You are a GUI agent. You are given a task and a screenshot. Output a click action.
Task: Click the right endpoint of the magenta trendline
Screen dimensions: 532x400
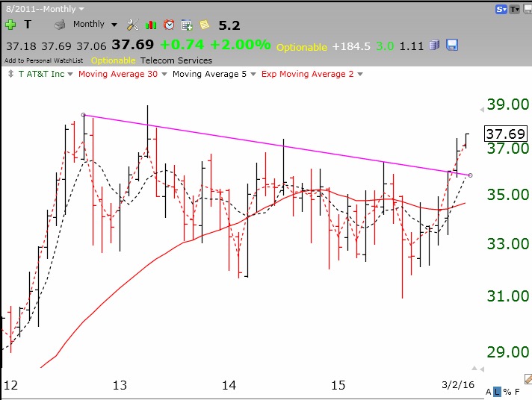[470, 175]
